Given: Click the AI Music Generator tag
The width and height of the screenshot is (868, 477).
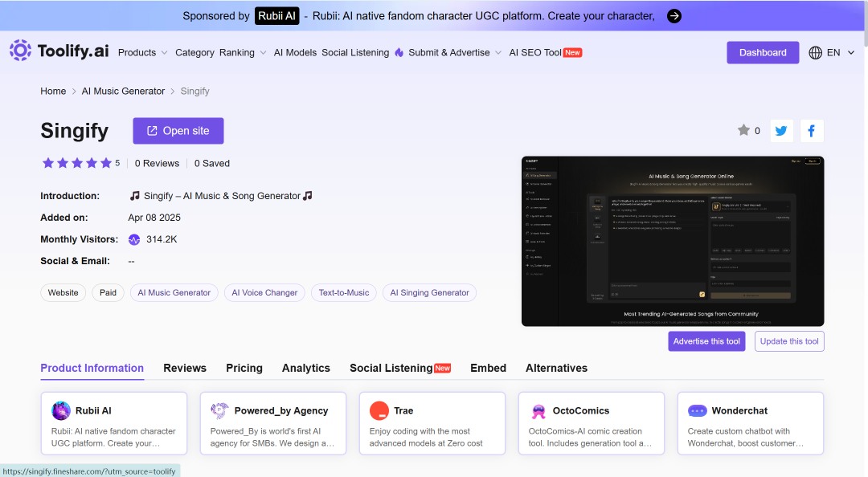Looking at the screenshot, I should point(174,293).
